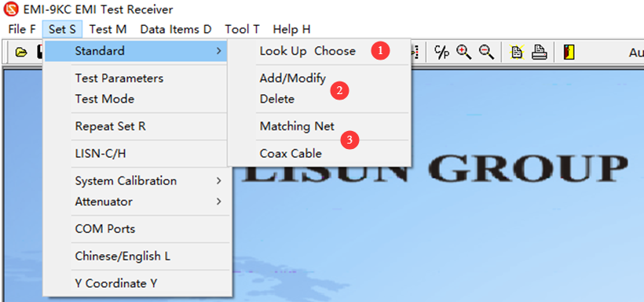Click the zoom in magnifier icon
The image size is (644, 302).
click(463, 52)
